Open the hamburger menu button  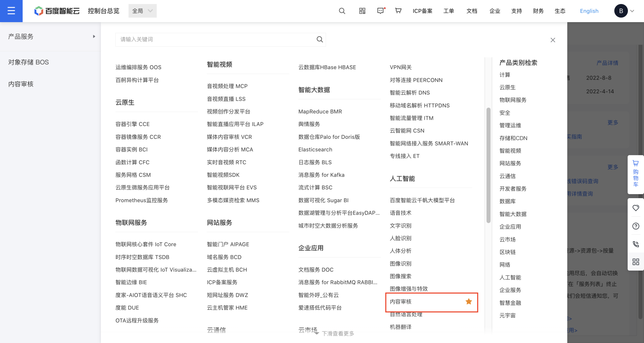(11, 11)
